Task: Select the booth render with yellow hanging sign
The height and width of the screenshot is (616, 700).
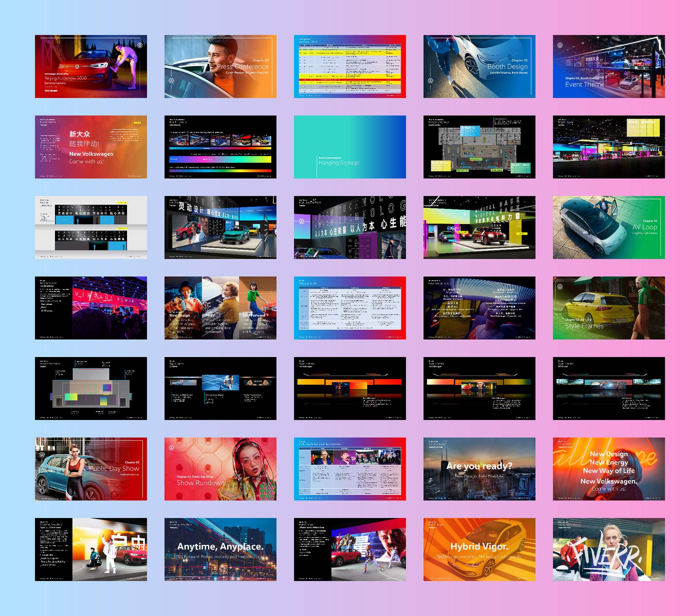Action: pos(608,147)
